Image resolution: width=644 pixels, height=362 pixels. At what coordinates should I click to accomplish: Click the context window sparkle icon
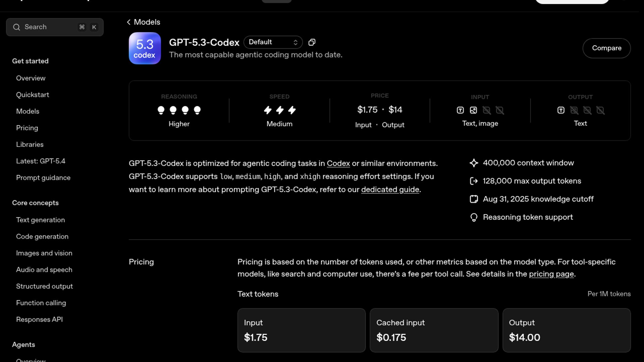pos(474,163)
